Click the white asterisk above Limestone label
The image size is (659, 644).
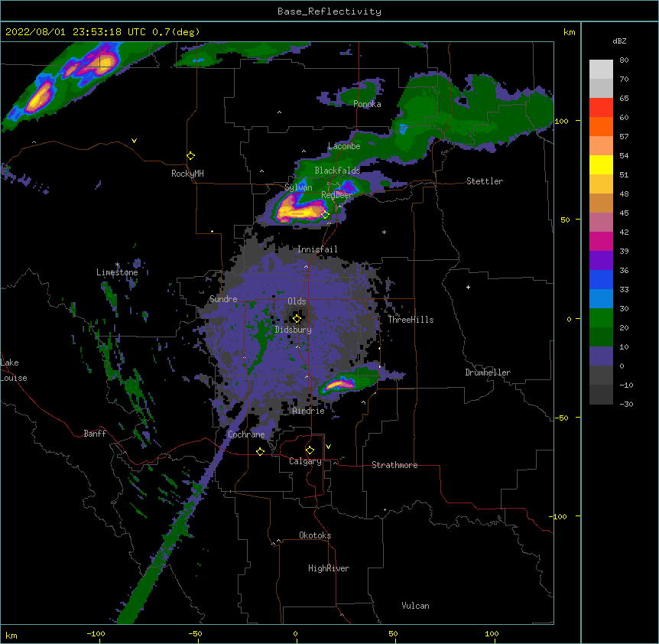pyautogui.click(x=118, y=265)
